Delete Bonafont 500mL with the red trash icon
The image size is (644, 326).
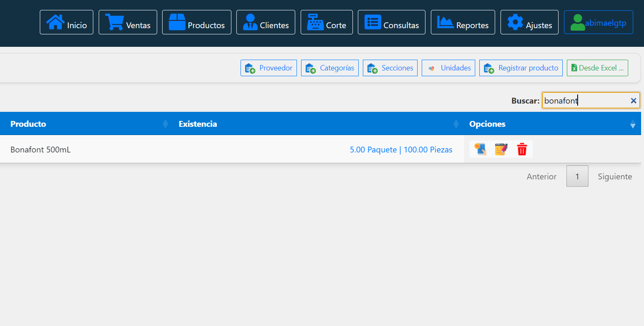522,149
